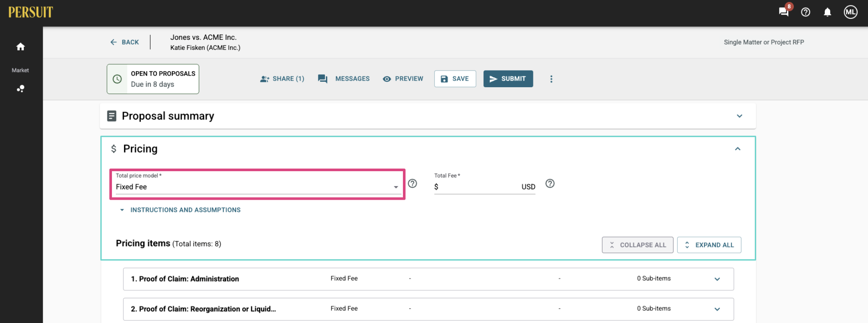Click '1. Proof of Claim: Administration' title
The width and height of the screenshot is (868, 323).
[185, 279]
